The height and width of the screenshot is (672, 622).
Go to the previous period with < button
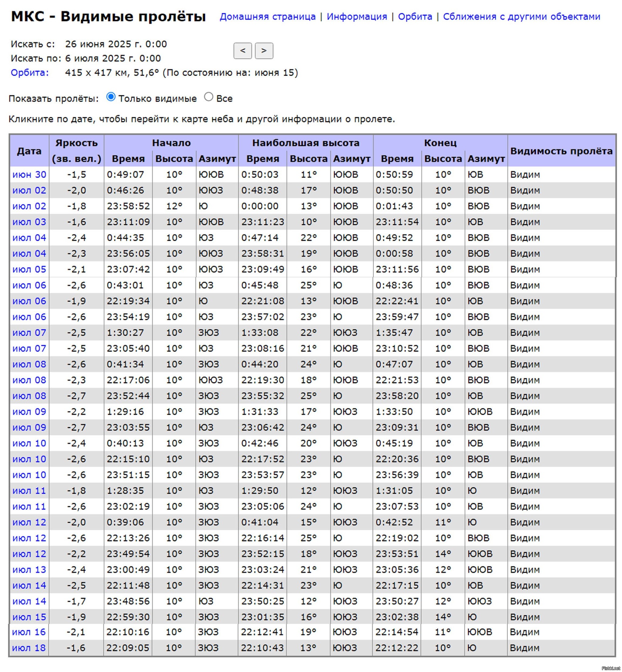[x=243, y=51]
